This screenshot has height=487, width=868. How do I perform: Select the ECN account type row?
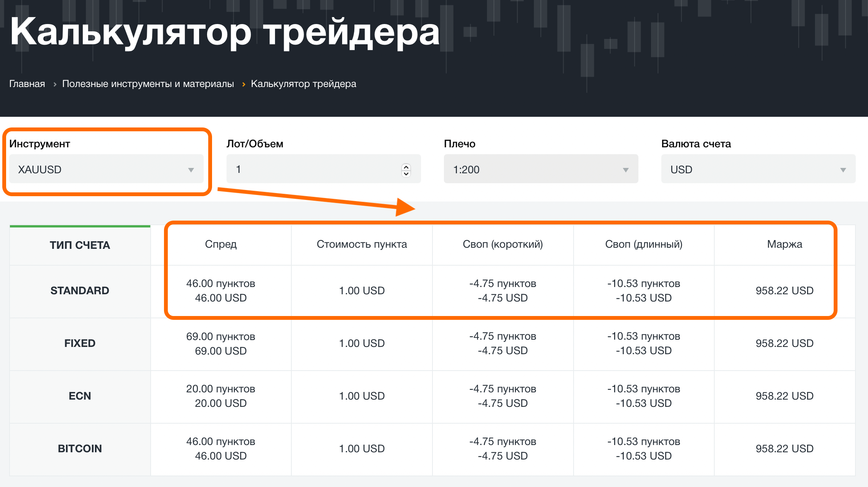[x=80, y=396]
